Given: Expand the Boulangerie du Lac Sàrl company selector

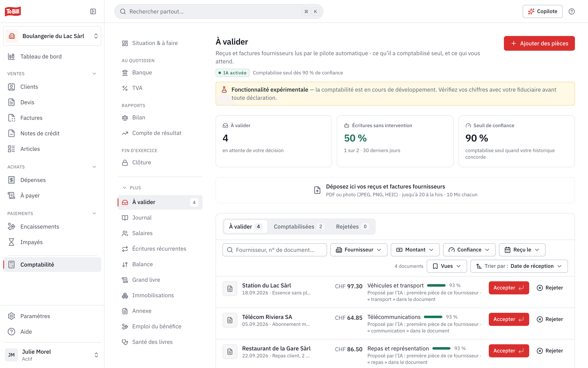Looking at the screenshot, I should coord(52,36).
